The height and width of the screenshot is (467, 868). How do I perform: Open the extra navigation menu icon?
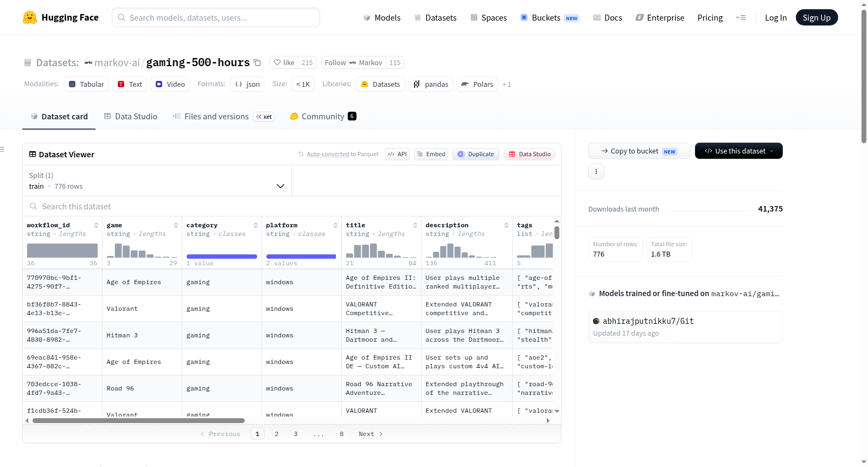click(x=741, y=17)
